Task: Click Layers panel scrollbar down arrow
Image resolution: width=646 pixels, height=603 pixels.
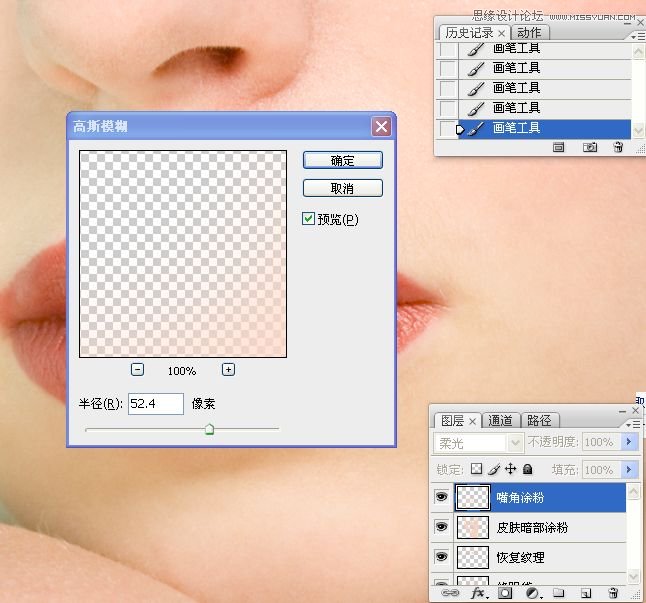Action: tap(633, 576)
